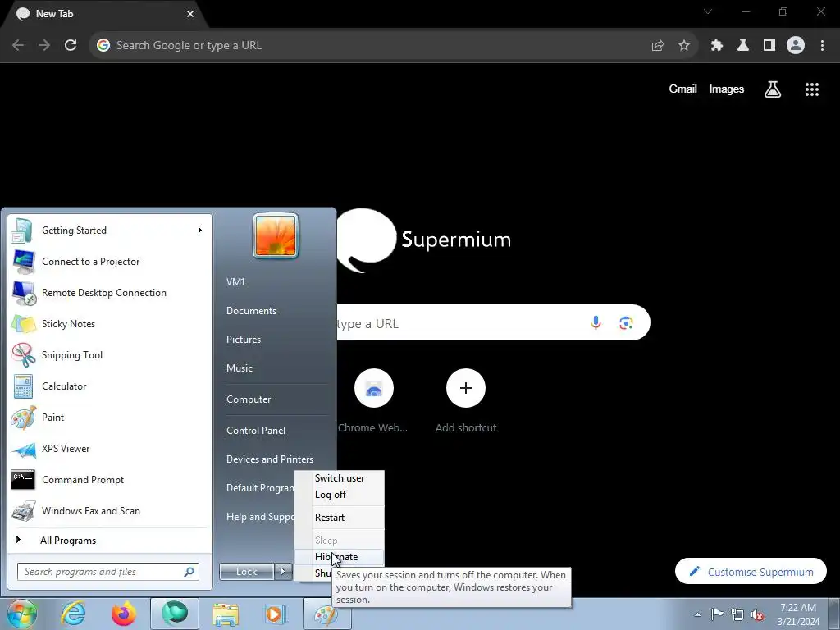Image resolution: width=840 pixels, height=630 pixels.
Task: Close the New Tab tab
Action: coord(190,14)
